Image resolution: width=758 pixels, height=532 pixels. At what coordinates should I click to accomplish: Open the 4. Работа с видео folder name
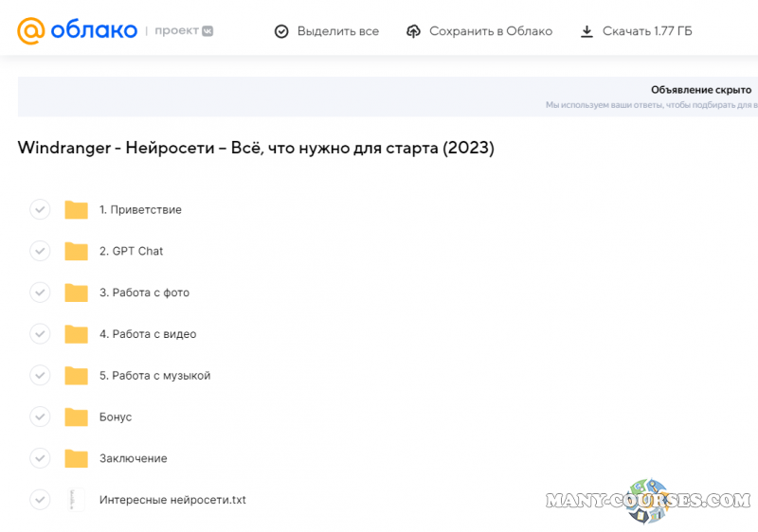click(148, 334)
